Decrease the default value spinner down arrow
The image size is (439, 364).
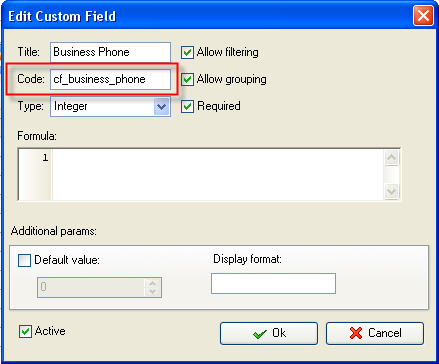coord(153,291)
